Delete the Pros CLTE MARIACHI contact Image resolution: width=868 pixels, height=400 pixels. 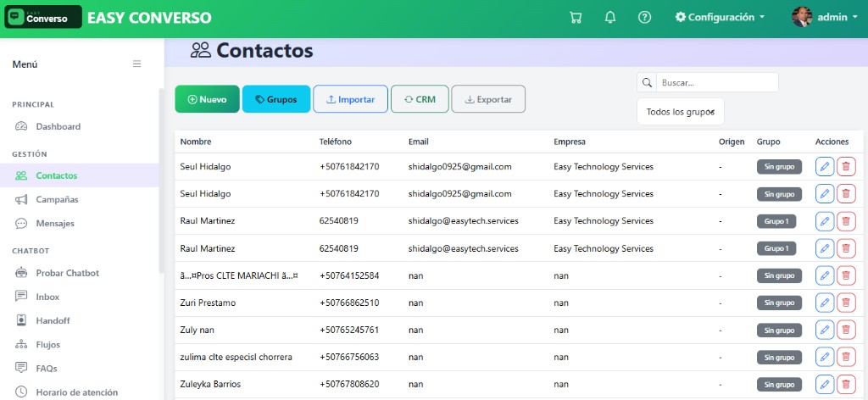(846, 275)
